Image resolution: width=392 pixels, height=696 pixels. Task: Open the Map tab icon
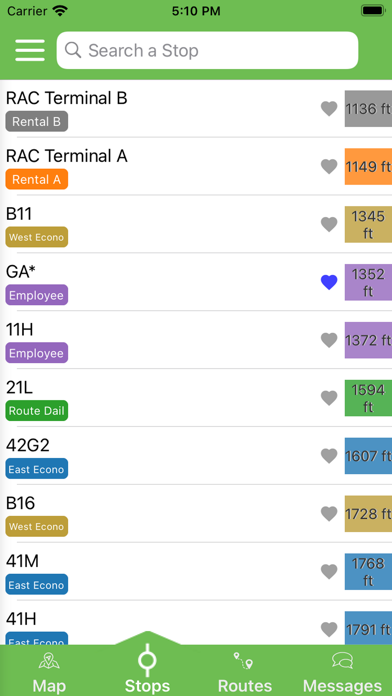coord(49,661)
